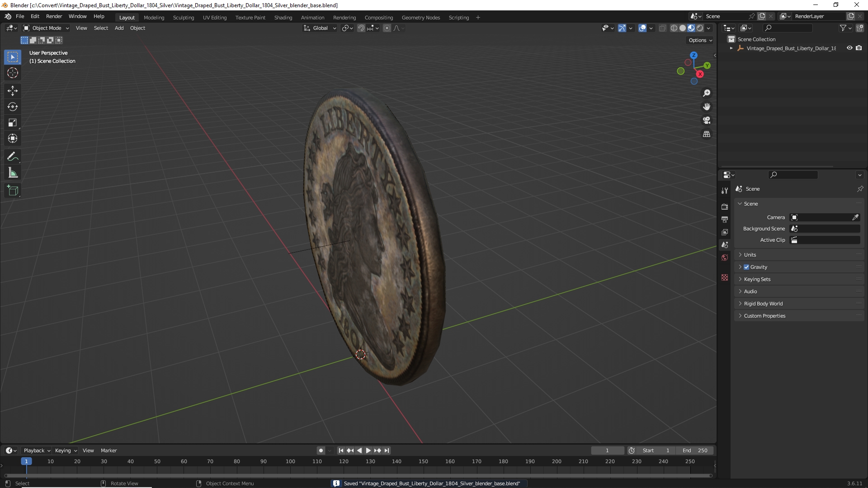Click the pan view hand icon
Screen dimensions: 868x488
[x=707, y=107]
